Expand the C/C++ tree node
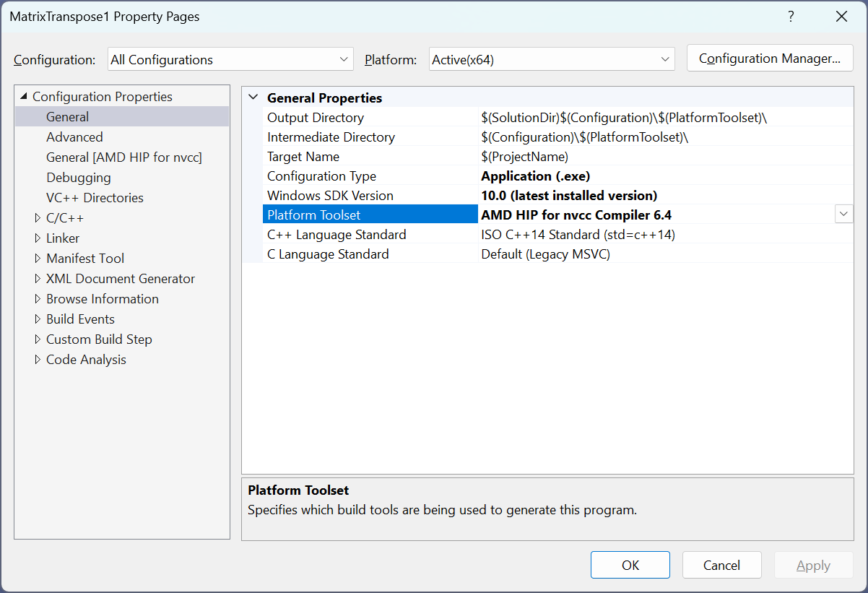The height and width of the screenshot is (593, 868). click(x=38, y=218)
